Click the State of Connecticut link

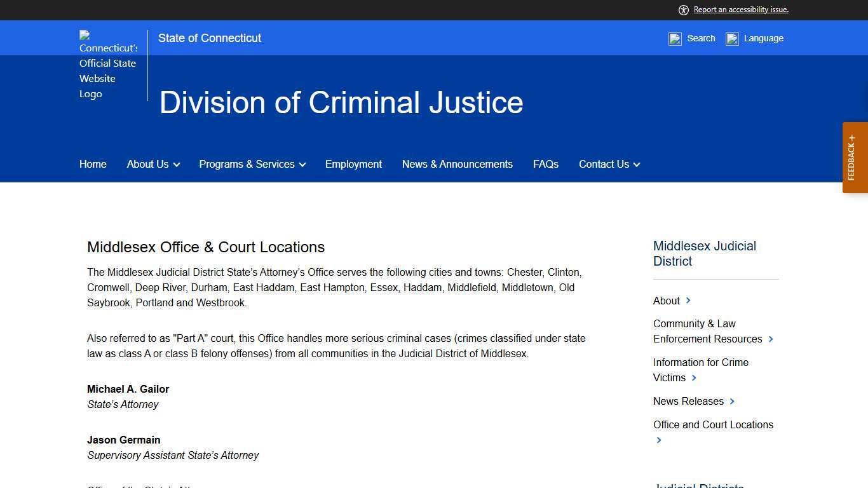click(209, 38)
